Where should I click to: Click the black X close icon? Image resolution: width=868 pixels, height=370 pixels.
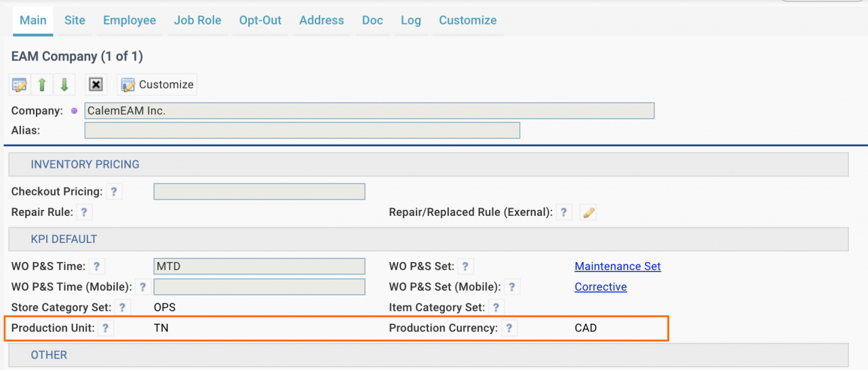click(x=96, y=85)
